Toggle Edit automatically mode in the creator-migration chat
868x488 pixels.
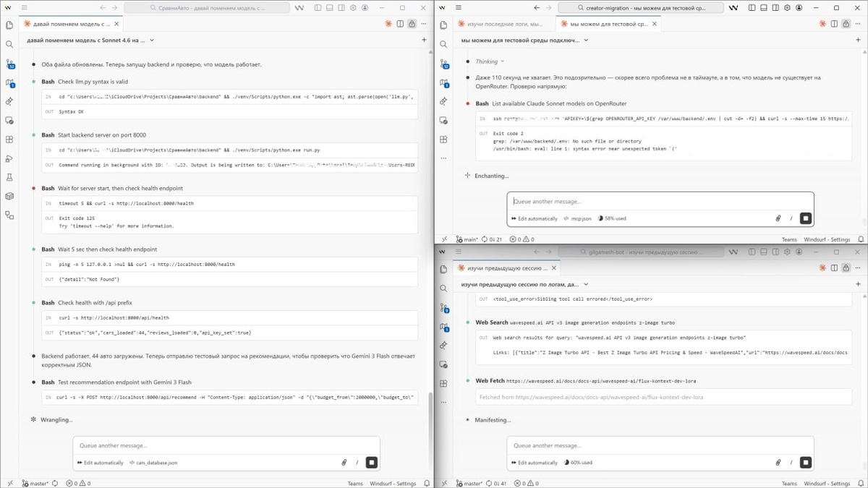pos(534,218)
